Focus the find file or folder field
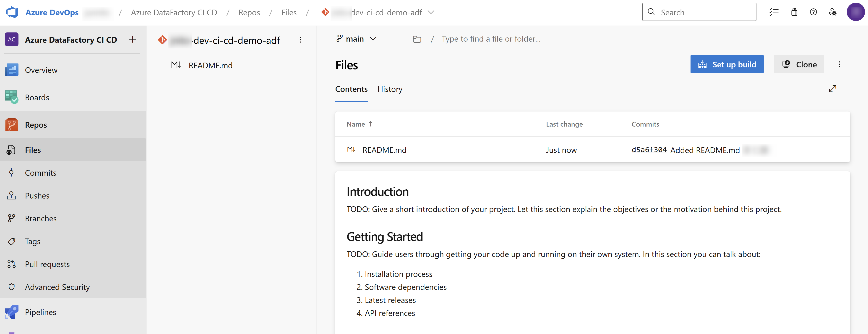This screenshot has width=868, height=334. click(x=491, y=39)
